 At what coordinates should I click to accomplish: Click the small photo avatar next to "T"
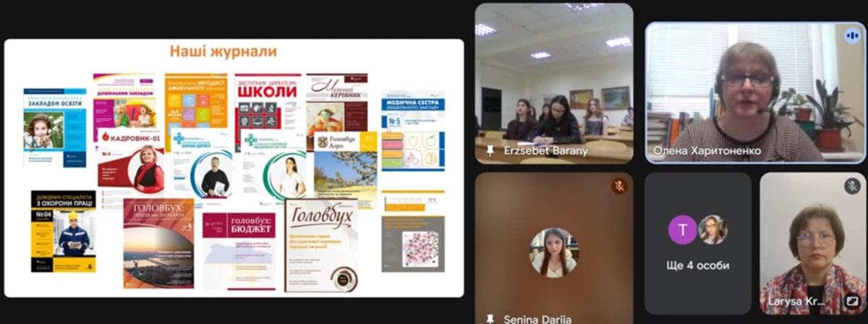coord(712,230)
